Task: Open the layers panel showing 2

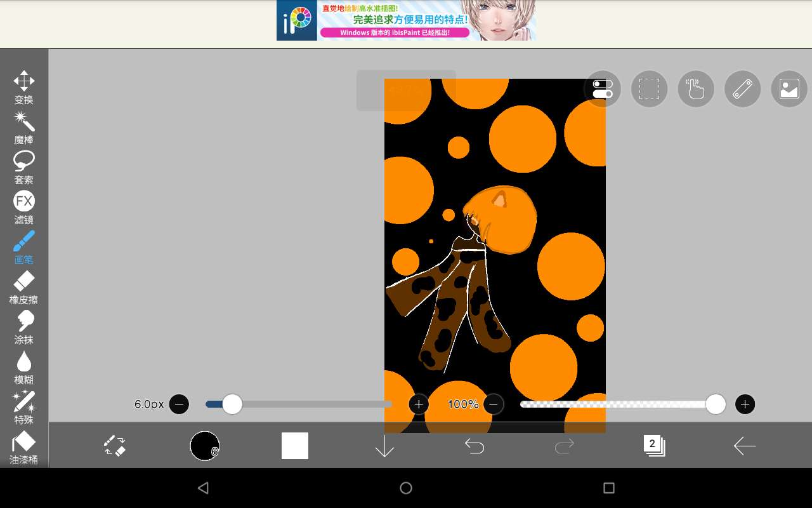Action: click(654, 446)
